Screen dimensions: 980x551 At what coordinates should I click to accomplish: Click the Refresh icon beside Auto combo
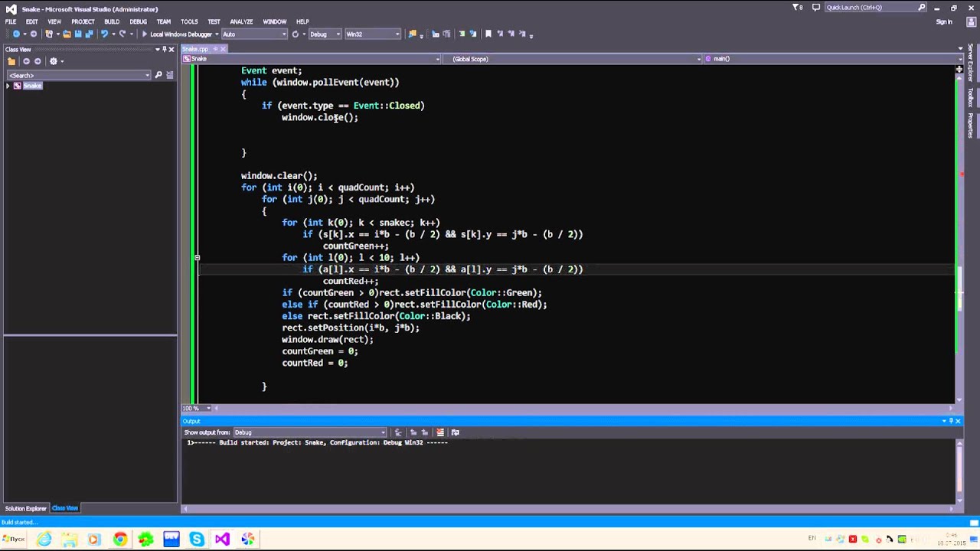(x=295, y=34)
